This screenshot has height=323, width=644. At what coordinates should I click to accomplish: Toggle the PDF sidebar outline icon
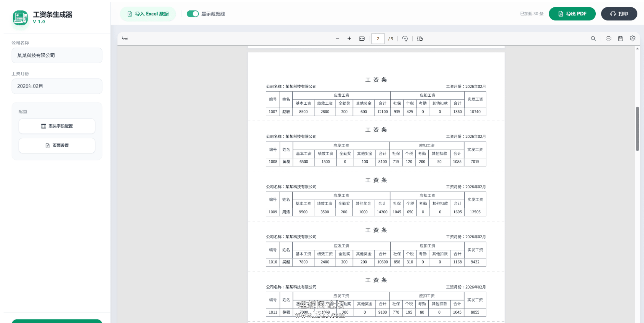tap(125, 39)
